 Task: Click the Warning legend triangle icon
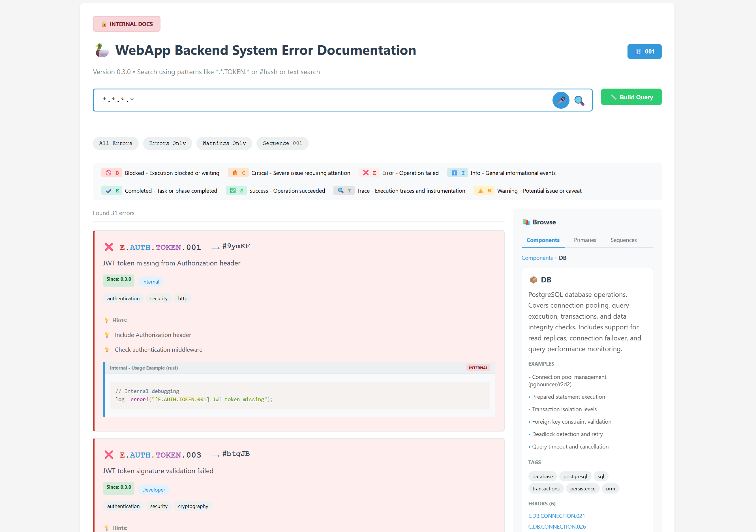[480, 191]
